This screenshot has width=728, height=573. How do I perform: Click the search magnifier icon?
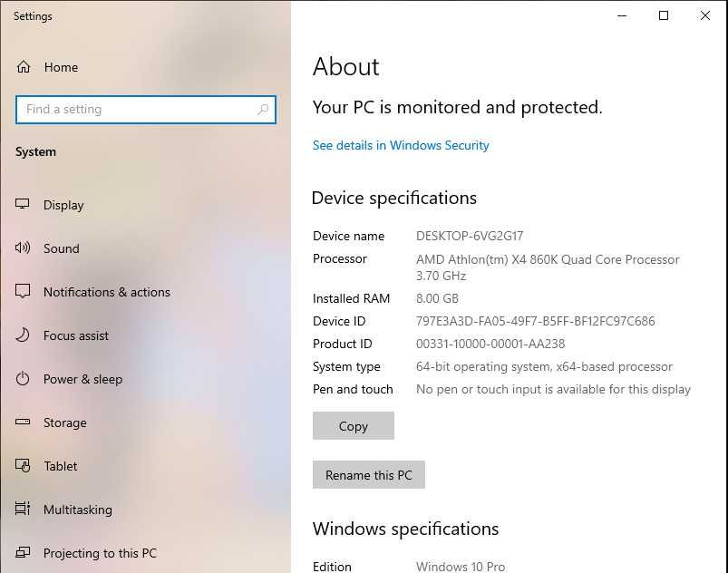coord(263,110)
